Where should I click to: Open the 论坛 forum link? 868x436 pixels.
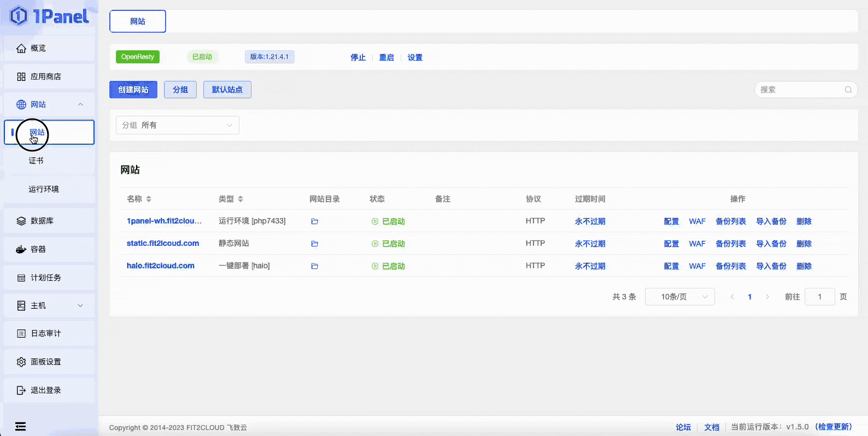pyautogui.click(x=683, y=427)
